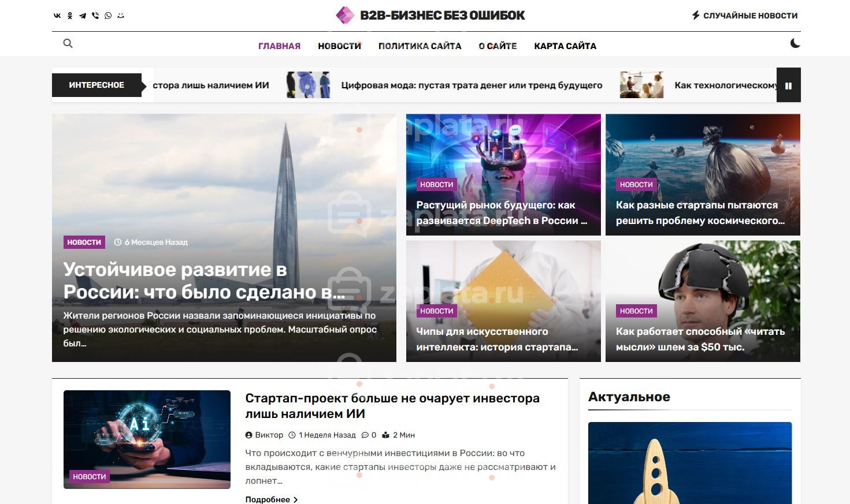The image size is (850, 504).
Task: Click the smiley face social icon
Action: click(121, 16)
